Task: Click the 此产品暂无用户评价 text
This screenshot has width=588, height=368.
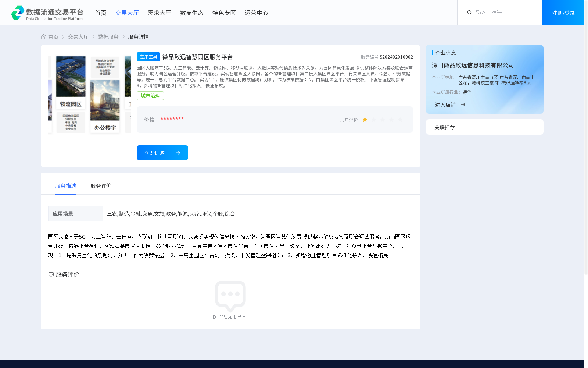Action: point(230,316)
